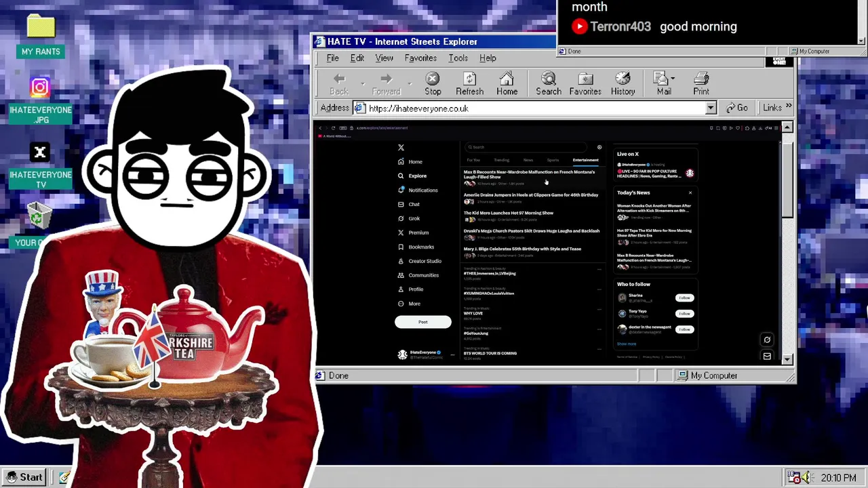Expand the Links toolbar chevron

tap(788, 107)
